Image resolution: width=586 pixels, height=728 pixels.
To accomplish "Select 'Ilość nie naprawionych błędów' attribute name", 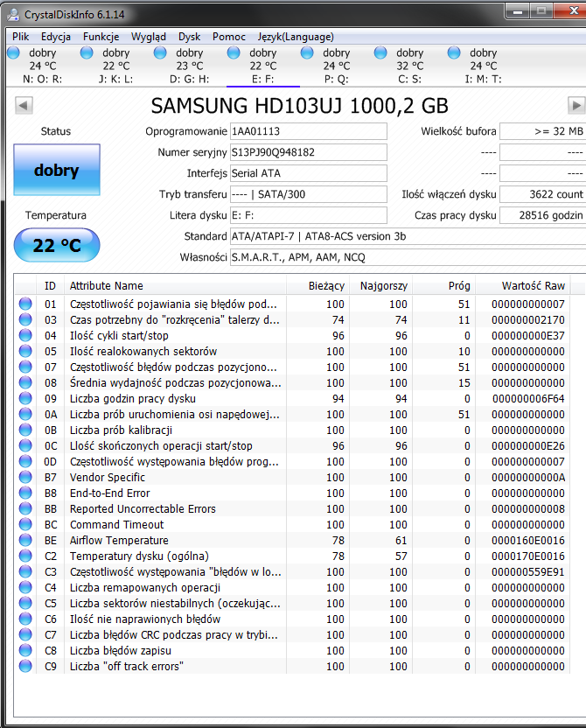I will tap(145, 619).
